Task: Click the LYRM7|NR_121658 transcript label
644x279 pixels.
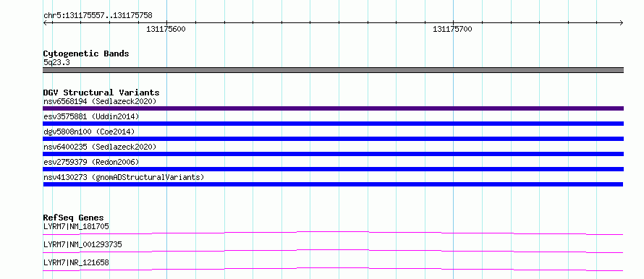Action: point(76,262)
